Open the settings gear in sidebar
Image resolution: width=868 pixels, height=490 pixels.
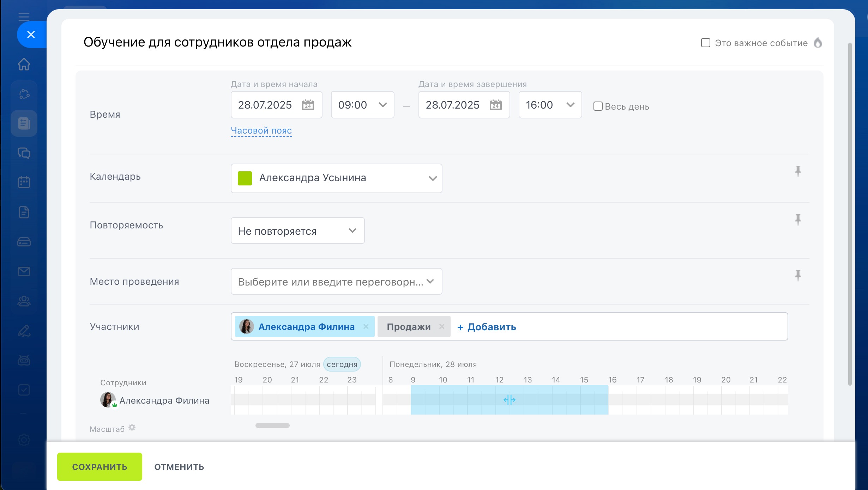[x=24, y=440]
